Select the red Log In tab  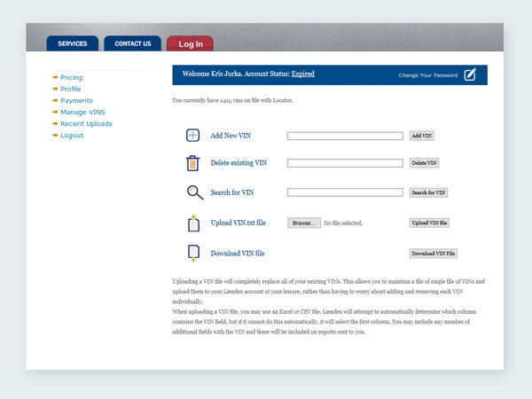[191, 43]
